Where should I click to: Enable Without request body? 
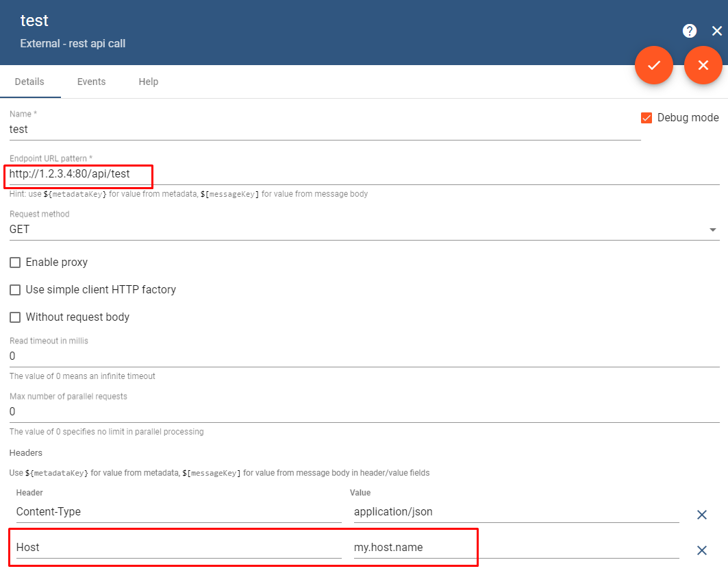14,317
